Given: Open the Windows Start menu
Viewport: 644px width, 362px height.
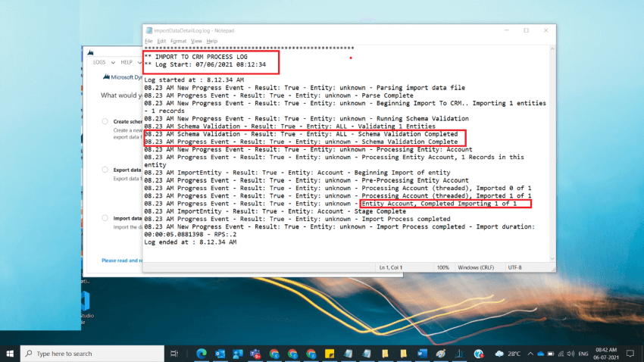Looking at the screenshot, I should pos(10,354).
